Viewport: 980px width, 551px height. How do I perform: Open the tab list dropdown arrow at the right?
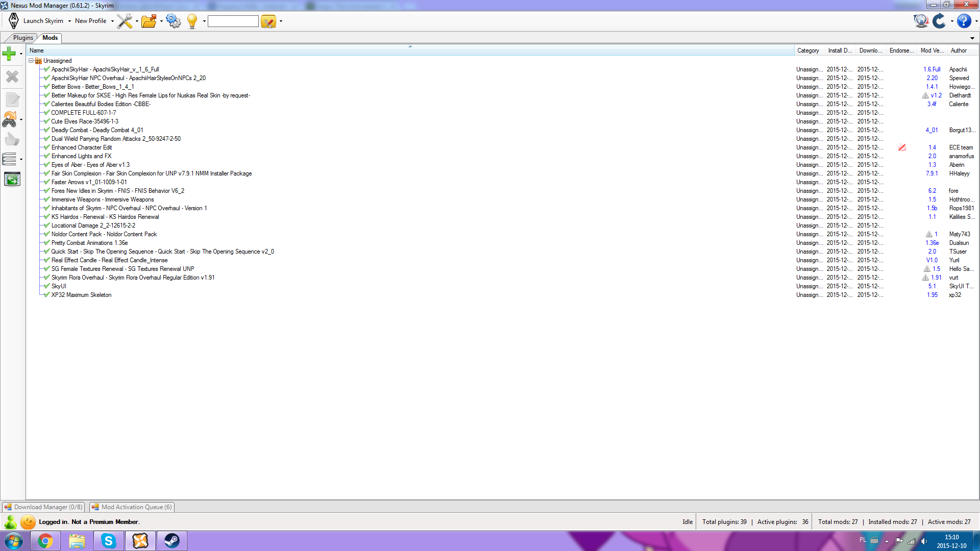point(972,38)
